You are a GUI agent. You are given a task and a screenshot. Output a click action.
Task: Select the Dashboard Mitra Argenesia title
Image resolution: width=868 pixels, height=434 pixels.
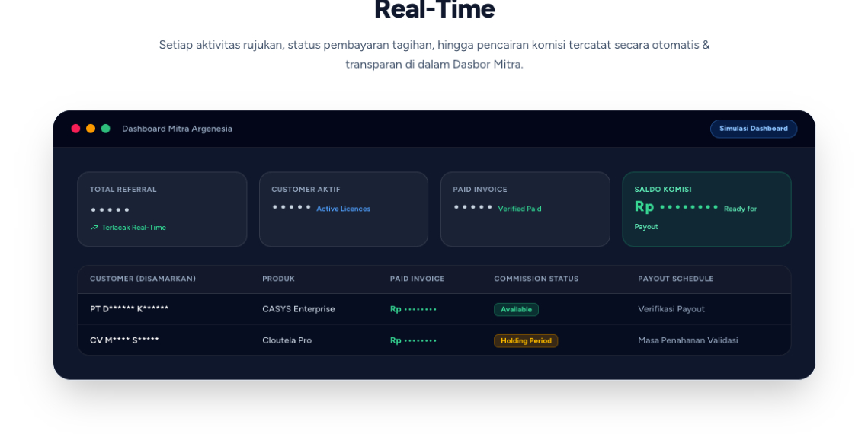(177, 129)
